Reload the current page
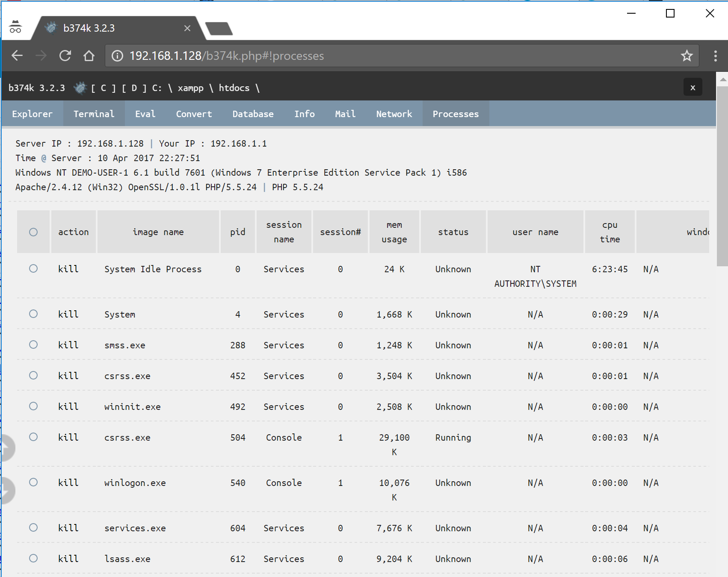This screenshot has height=577, width=728. [65, 56]
